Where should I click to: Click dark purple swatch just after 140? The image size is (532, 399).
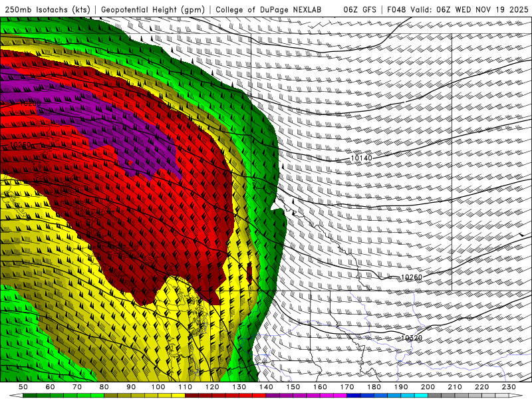tap(273, 396)
